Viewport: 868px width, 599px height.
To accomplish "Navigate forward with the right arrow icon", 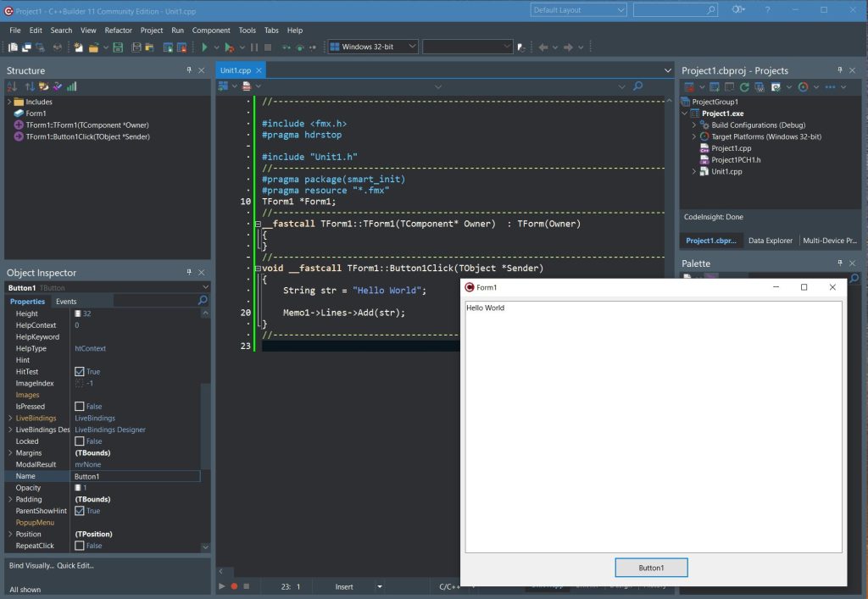I will [x=569, y=47].
